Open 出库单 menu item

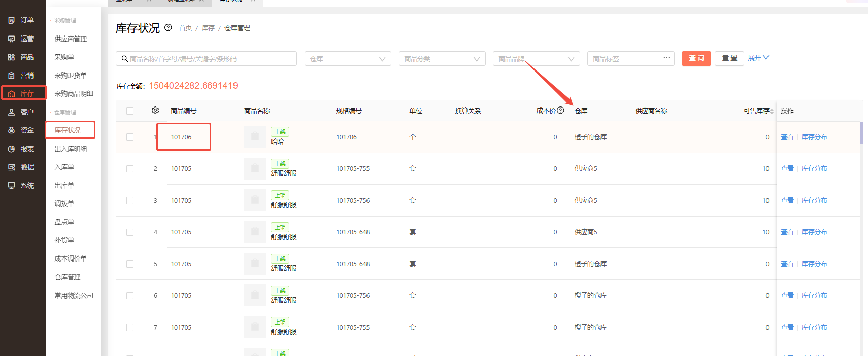tap(64, 185)
